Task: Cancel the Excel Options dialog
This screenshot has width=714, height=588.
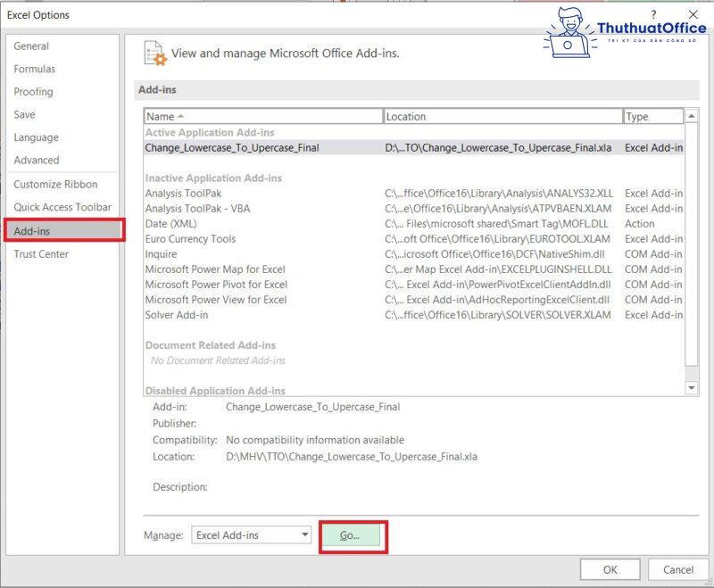Action: (x=677, y=569)
